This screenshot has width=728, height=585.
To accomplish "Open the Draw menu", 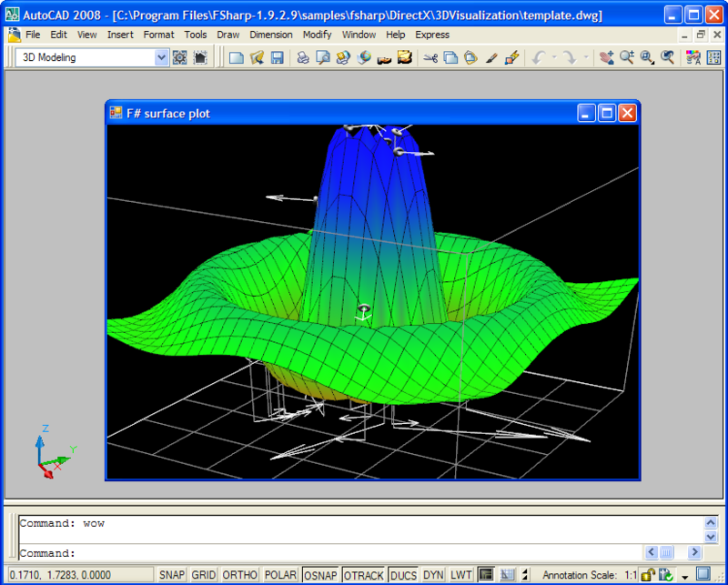I will (x=228, y=35).
